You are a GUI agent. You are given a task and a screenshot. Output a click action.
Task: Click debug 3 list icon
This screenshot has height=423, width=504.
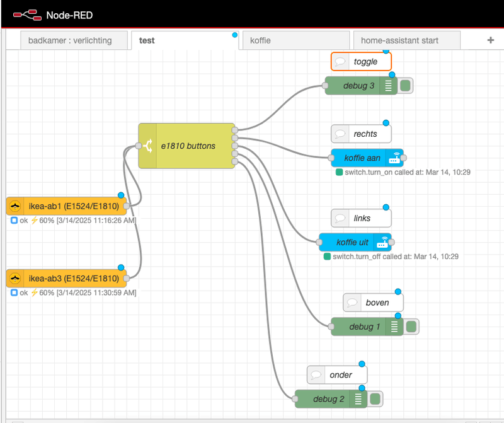388,86
